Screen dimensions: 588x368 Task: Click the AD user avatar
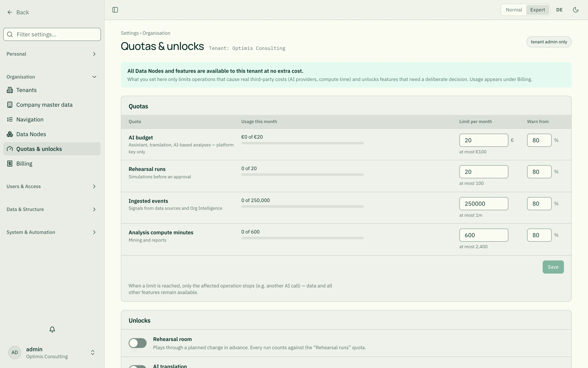14,352
